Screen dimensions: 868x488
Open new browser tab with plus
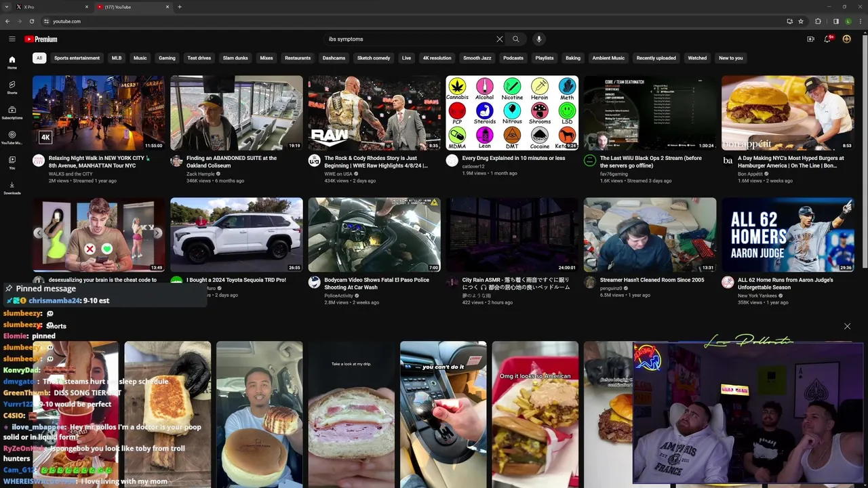(x=180, y=7)
